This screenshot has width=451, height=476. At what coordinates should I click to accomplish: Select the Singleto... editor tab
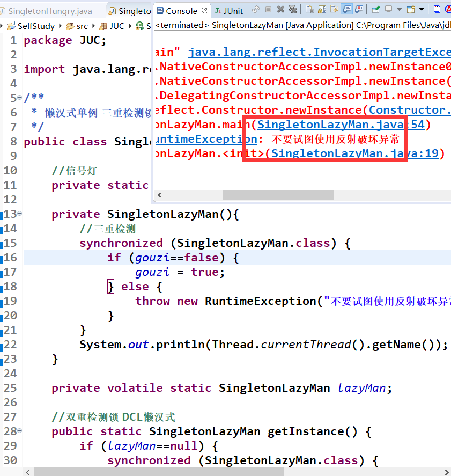(130, 11)
